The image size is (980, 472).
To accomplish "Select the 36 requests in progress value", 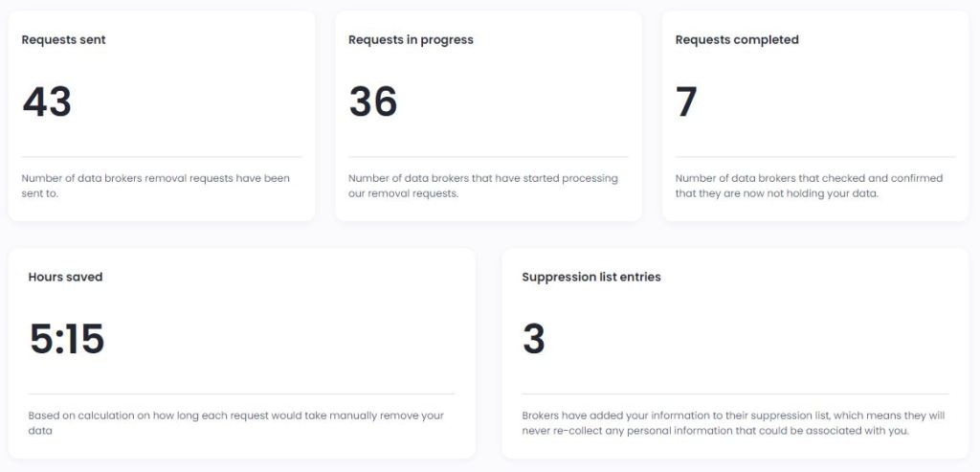I will pyautogui.click(x=373, y=101).
